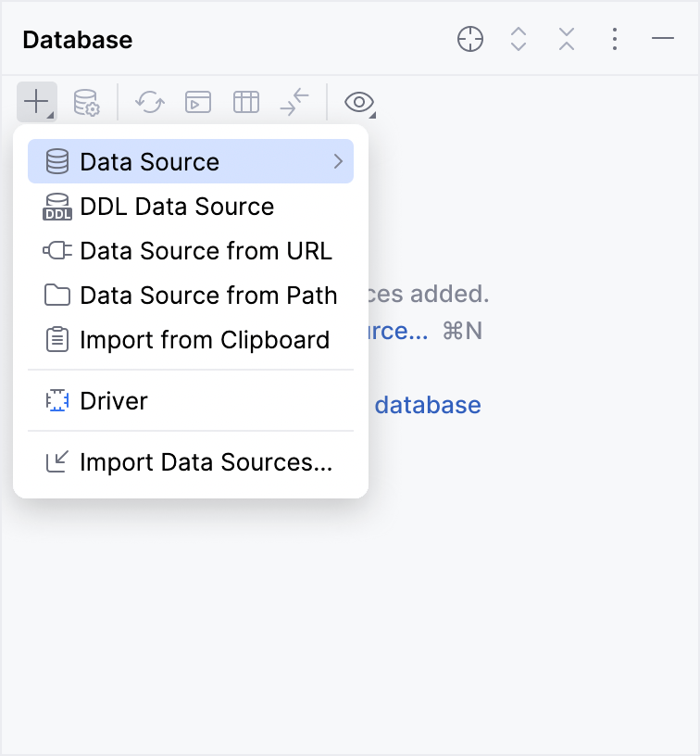This screenshot has height=756, width=700.
Task: Expand all items using header arrows
Action: (x=519, y=39)
